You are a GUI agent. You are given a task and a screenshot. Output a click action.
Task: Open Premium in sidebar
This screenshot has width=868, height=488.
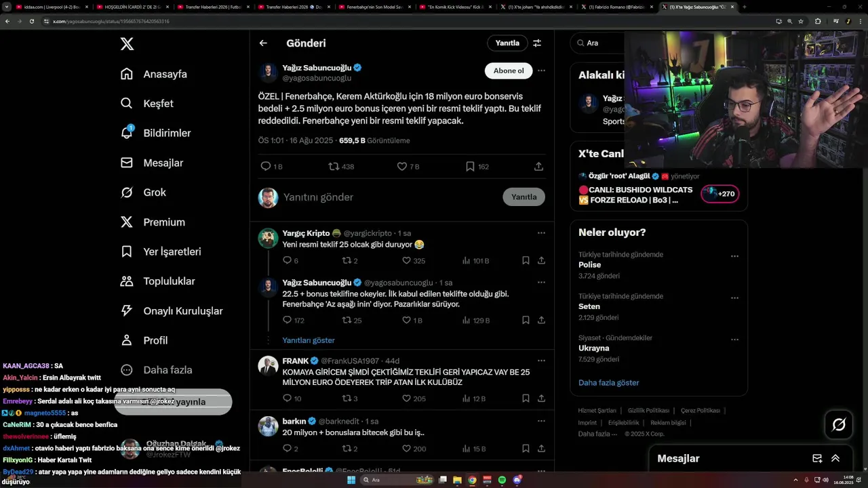pos(153,222)
